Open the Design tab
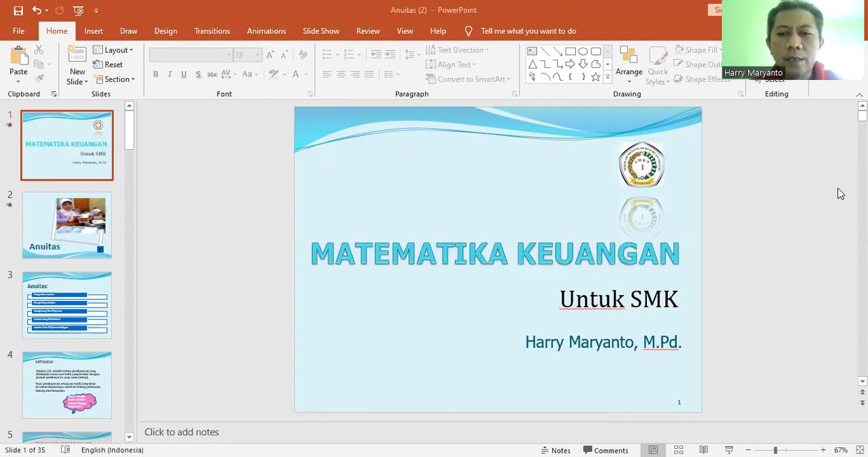868x457 pixels. 165,31
